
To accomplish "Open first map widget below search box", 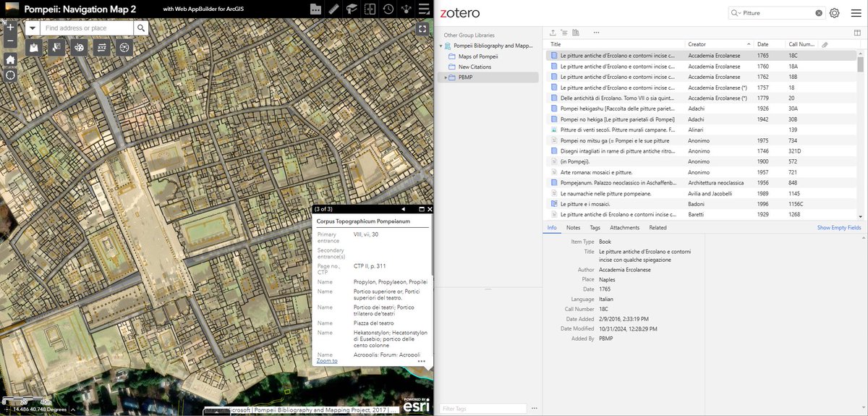I will (x=33, y=47).
